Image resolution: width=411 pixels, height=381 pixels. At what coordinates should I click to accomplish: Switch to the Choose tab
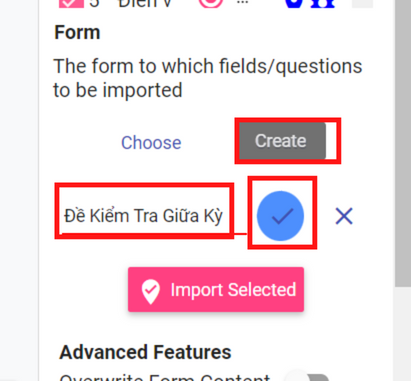(151, 143)
